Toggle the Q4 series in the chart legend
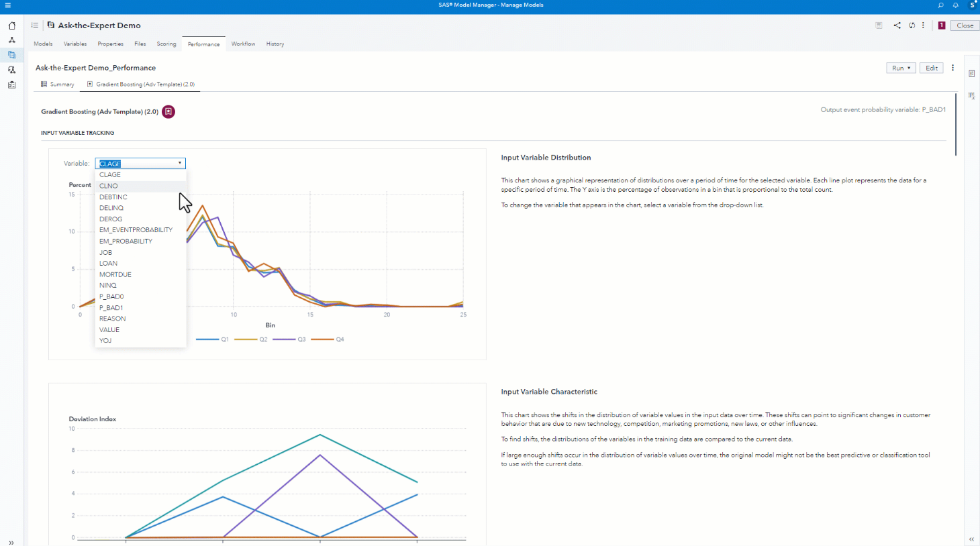 pyautogui.click(x=328, y=339)
